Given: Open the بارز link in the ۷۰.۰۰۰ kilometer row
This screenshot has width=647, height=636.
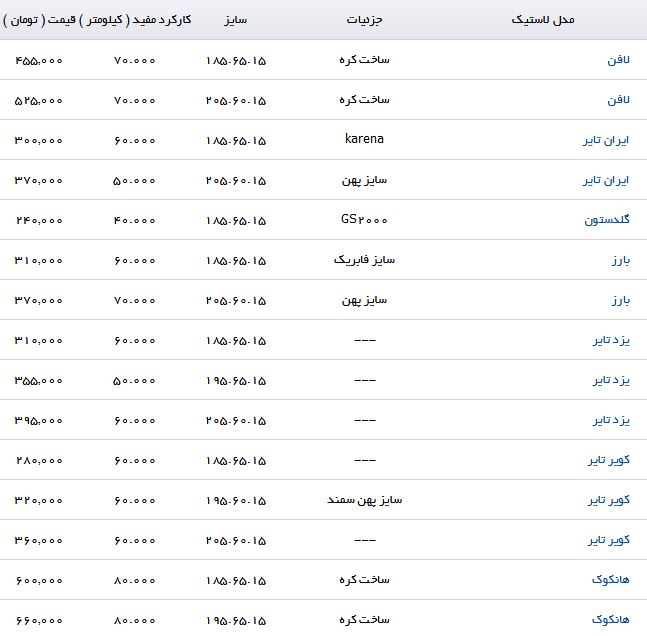Looking at the screenshot, I should pos(621,300).
